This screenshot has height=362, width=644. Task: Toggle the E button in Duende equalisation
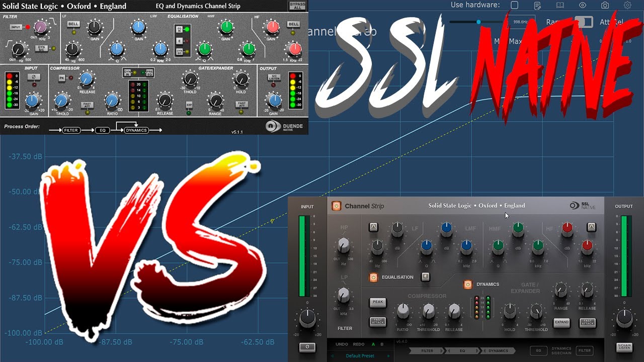pyautogui.click(x=179, y=40)
